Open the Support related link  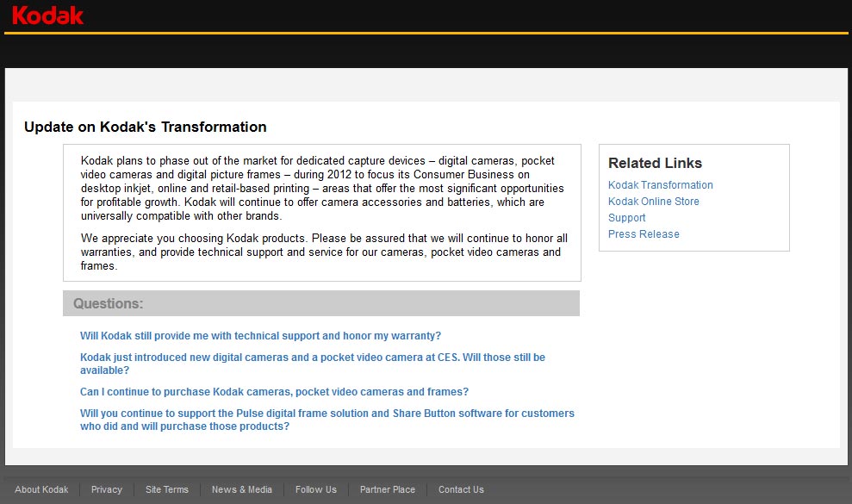coord(626,217)
